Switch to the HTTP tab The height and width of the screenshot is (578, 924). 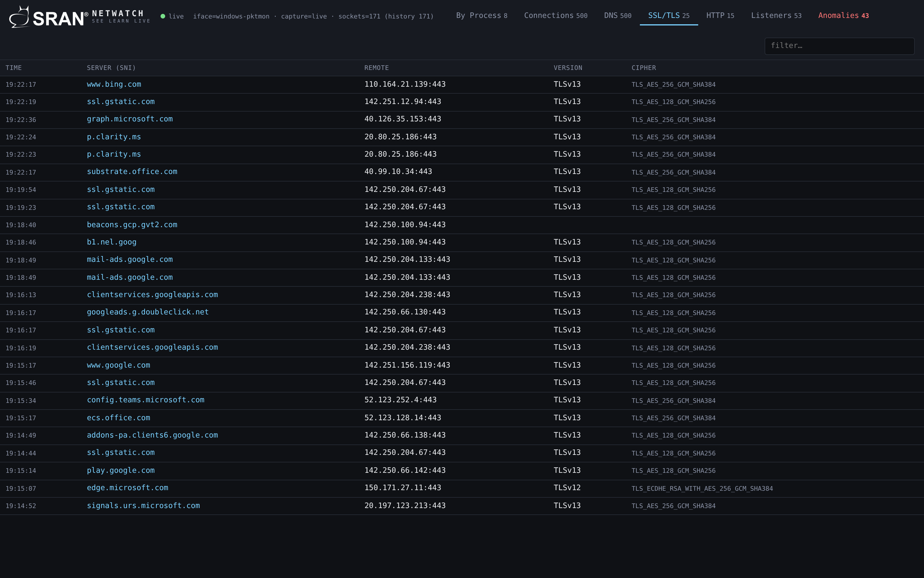[x=720, y=16]
